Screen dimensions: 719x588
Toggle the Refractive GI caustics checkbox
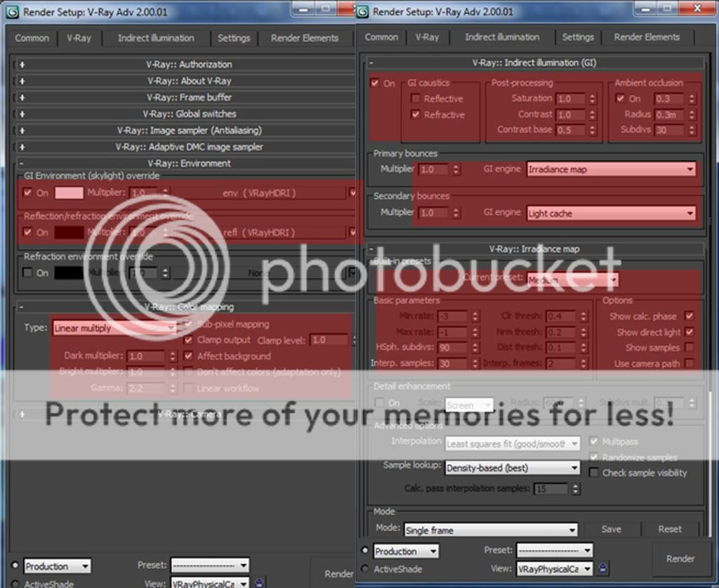point(416,115)
